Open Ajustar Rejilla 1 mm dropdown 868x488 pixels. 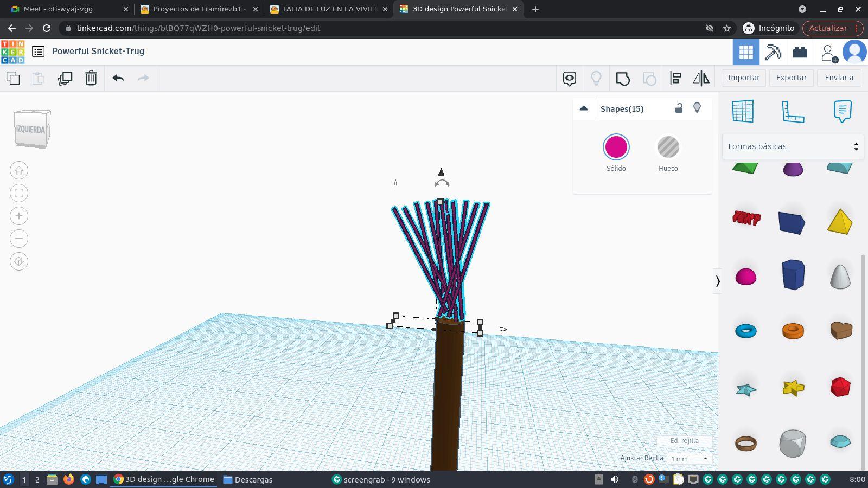689,459
